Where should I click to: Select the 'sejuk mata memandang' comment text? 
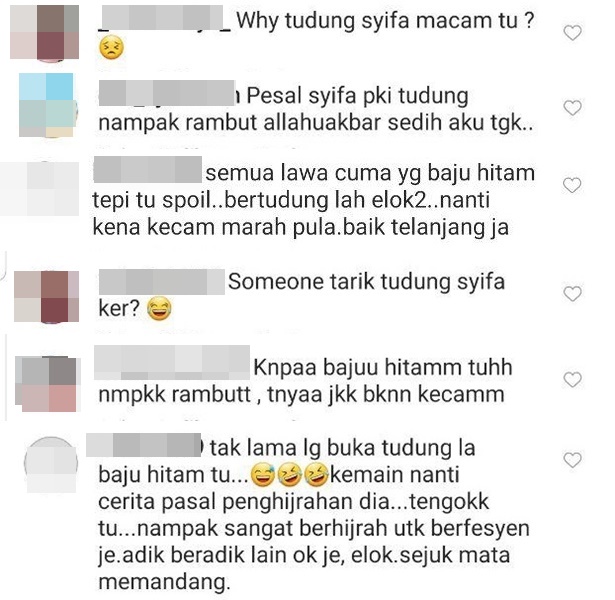click(304, 569)
